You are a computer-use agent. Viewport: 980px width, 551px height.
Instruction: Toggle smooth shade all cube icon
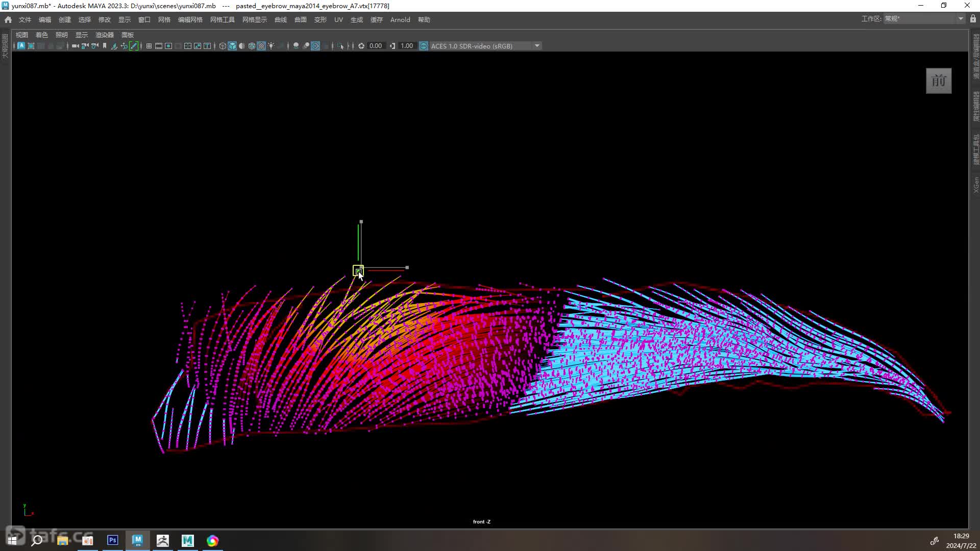click(232, 46)
